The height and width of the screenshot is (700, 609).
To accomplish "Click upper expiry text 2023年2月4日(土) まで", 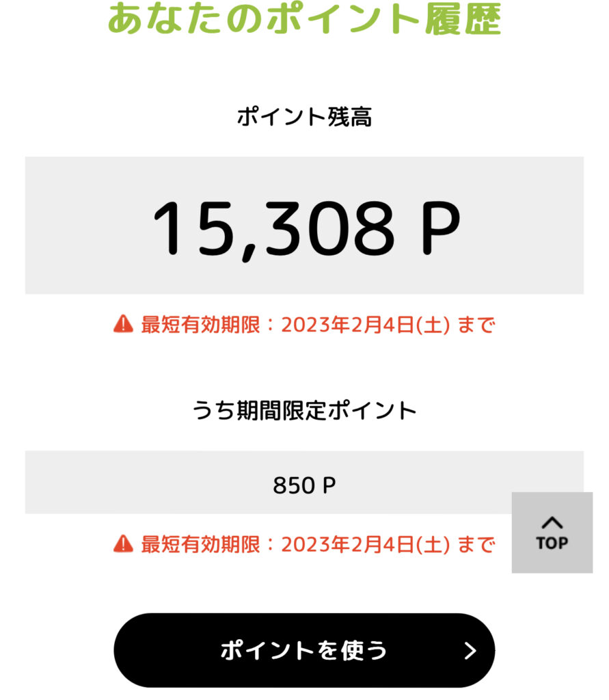I will coord(388,325).
